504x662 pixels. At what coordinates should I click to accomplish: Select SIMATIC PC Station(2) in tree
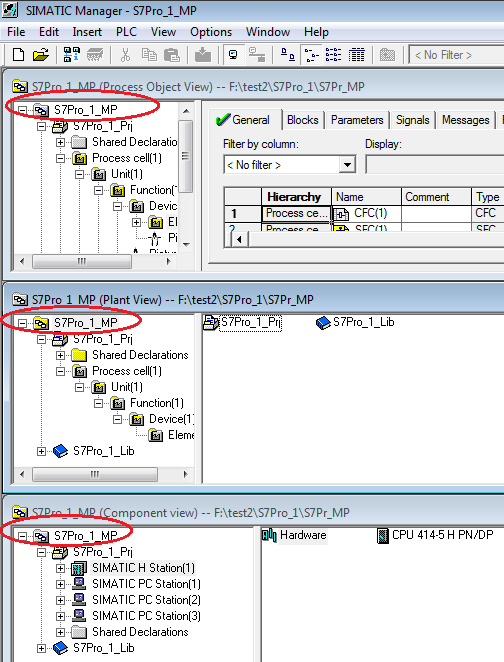coord(146,600)
